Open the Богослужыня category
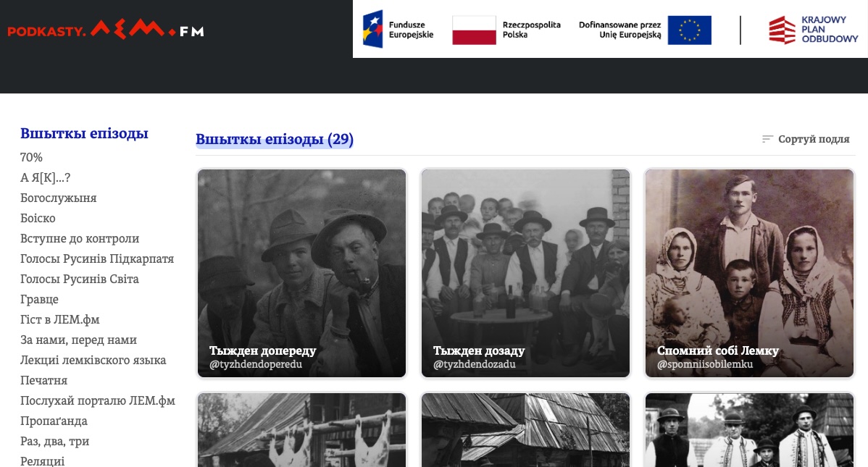Image resolution: width=868 pixels, height=467 pixels. pos(58,198)
